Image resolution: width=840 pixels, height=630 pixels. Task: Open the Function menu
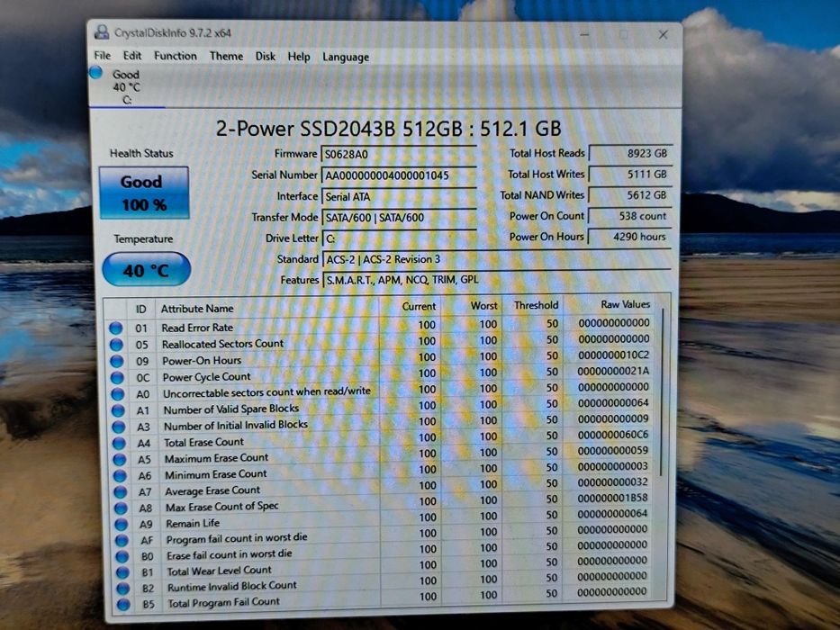(x=176, y=56)
